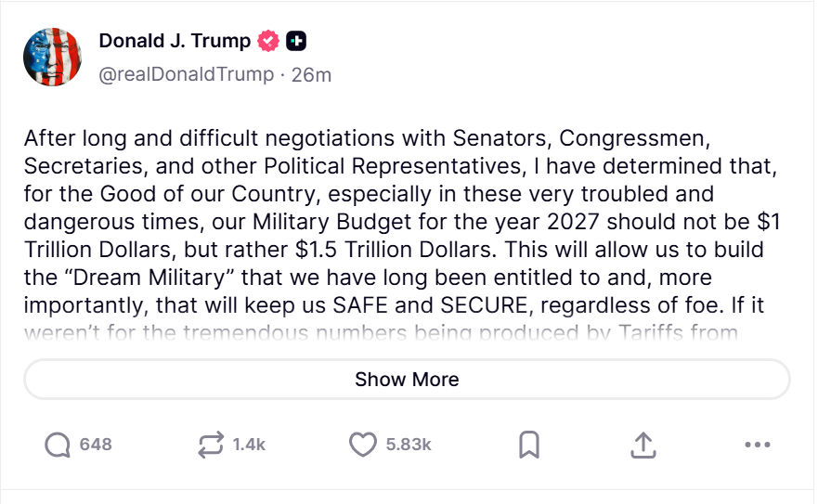Image resolution: width=818 pixels, height=504 pixels.
Task: Open Donald J. Trump's profile avatar
Action: (54, 58)
